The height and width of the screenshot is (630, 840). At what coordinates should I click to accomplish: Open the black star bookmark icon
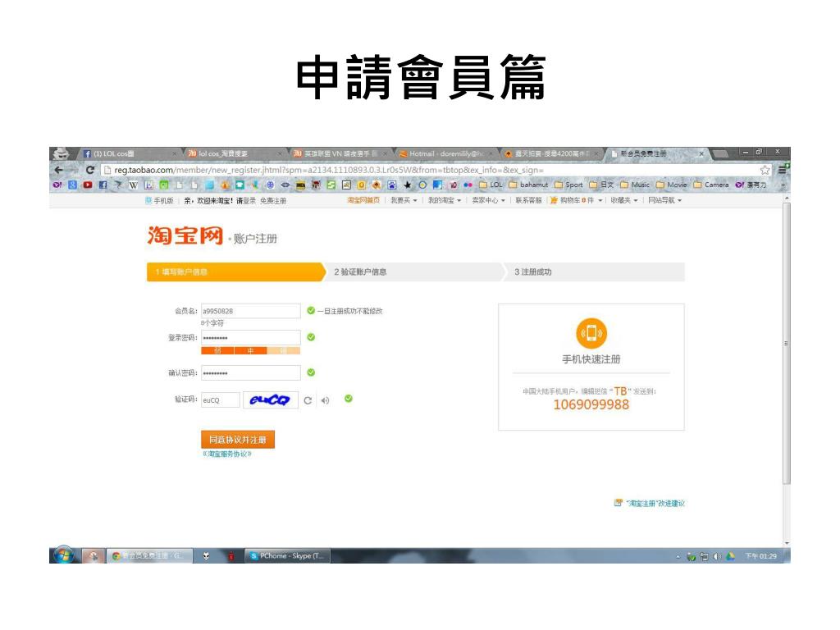click(407, 185)
